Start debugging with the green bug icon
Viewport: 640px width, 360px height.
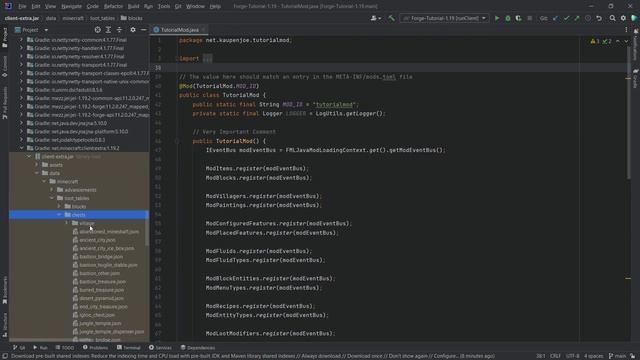coord(508,18)
